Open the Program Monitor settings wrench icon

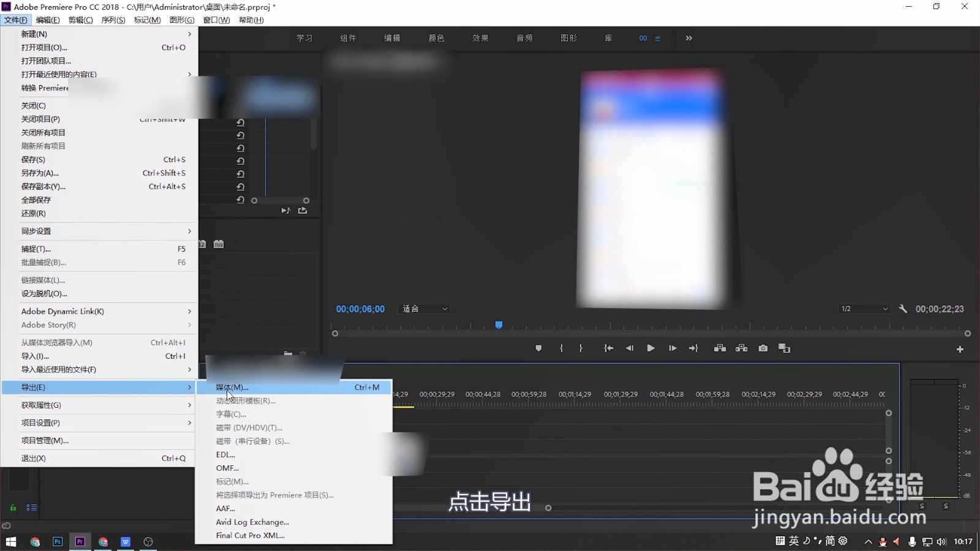tap(903, 309)
